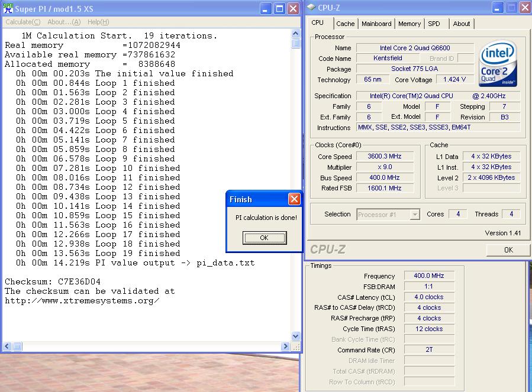
Task: Click the L1 Inst. value '4 x 32 KBytes'
Action: pos(491,167)
